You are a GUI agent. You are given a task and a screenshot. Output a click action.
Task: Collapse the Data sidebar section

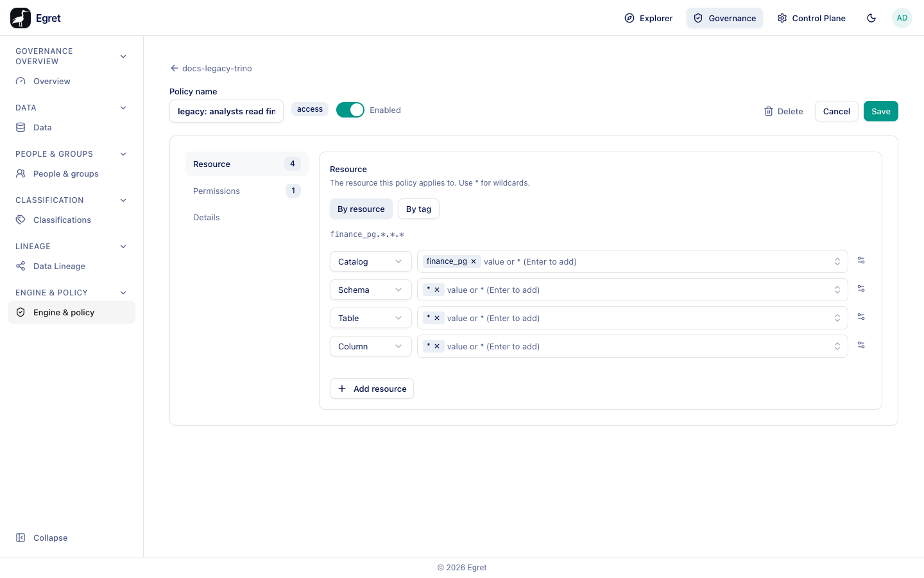coord(123,108)
